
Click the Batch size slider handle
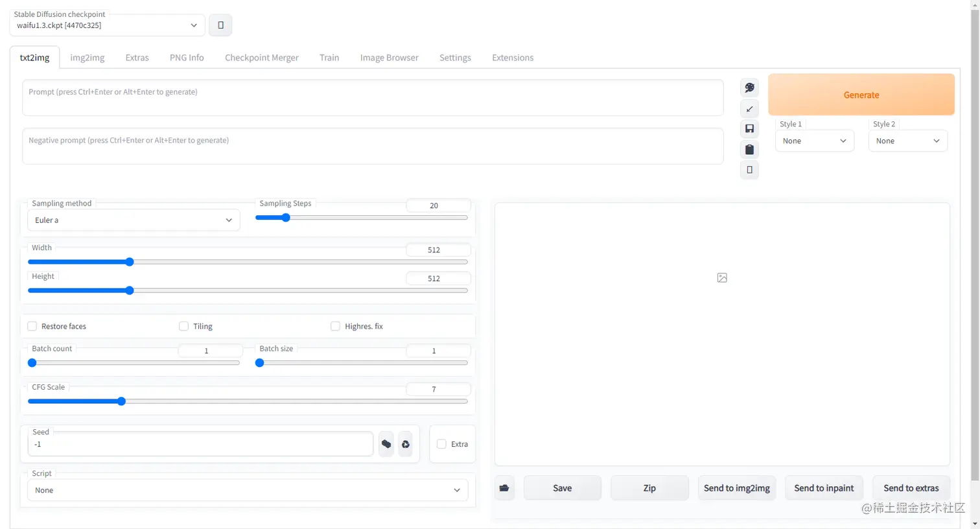click(259, 363)
